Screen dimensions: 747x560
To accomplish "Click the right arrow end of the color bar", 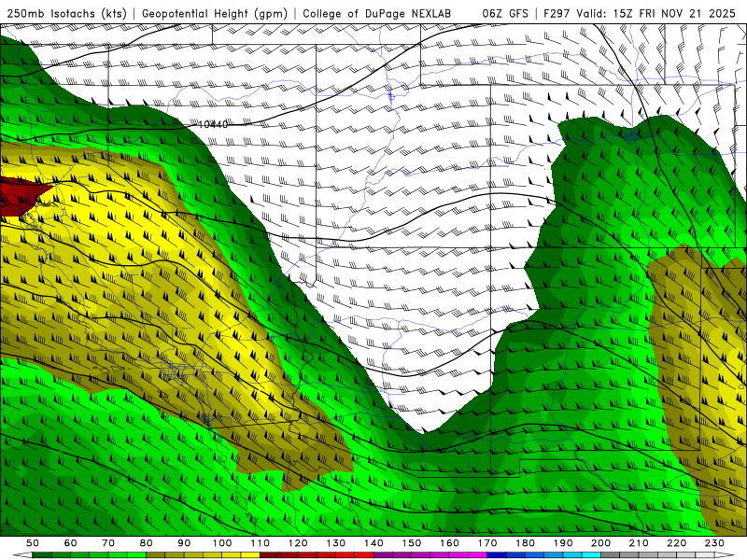I will (725, 555).
